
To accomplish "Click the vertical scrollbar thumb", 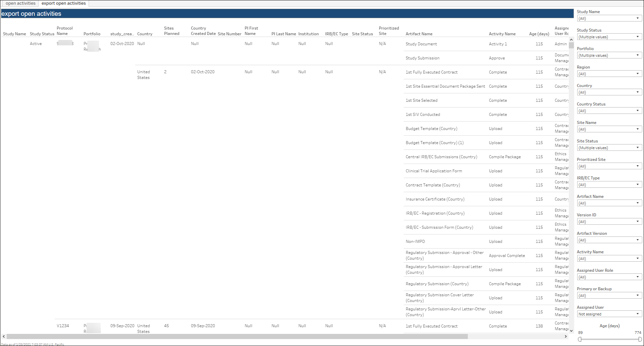I will [x=571, y=45].
